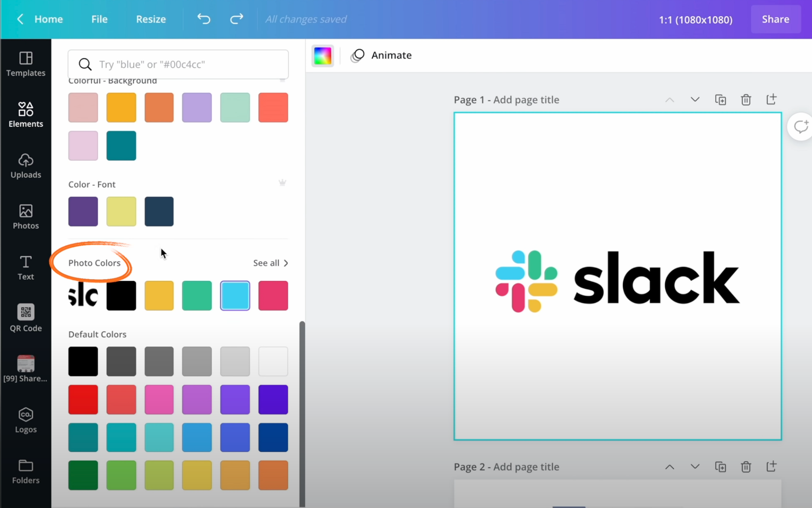This screenshot has width=812, height=508.
Task: Open the Text sidebar panel
Action: (x=26, y=268)
